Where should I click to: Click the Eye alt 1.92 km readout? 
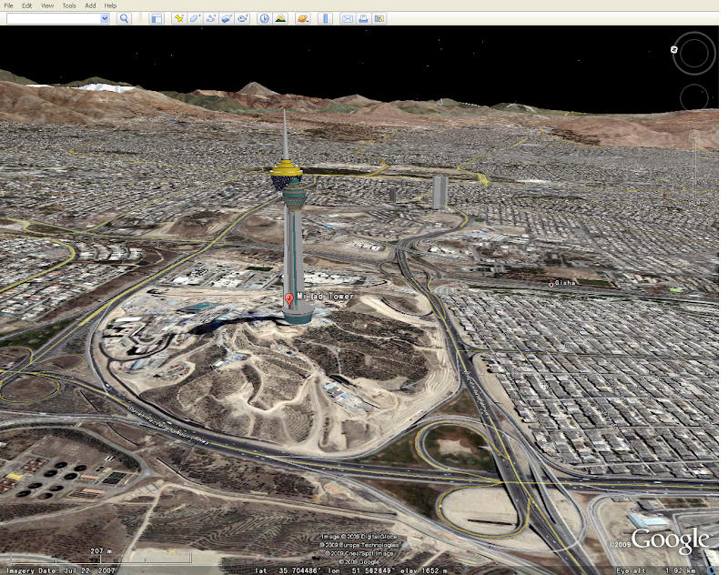[655, 570]
